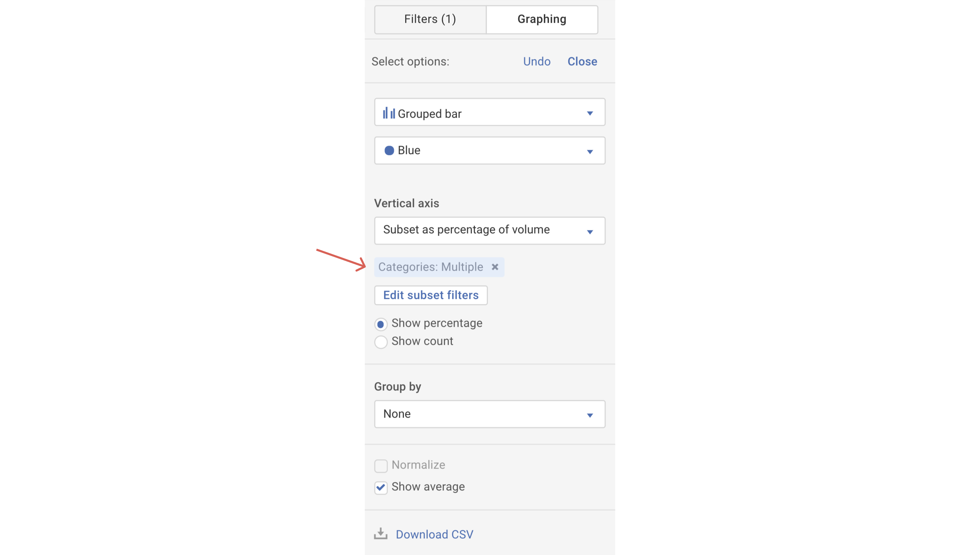Click the Close link
The height and width of the screenshot is (555, 980).
582,61
